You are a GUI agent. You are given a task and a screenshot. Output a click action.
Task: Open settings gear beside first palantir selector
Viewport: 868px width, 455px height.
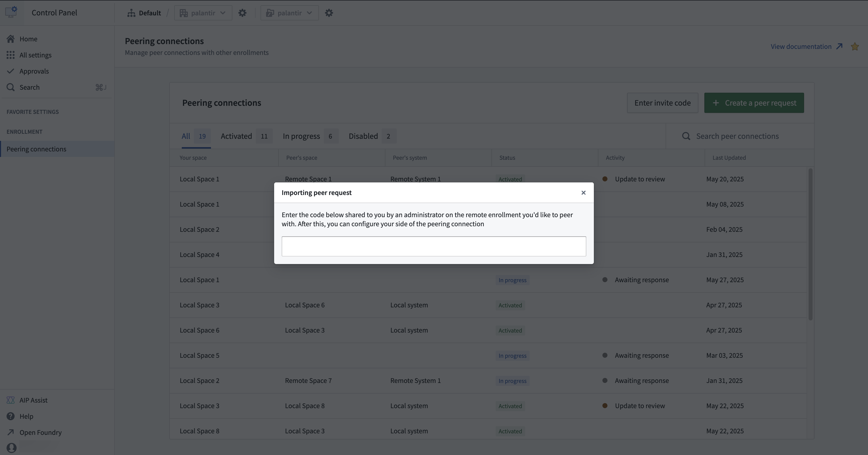tap(242, 13)
